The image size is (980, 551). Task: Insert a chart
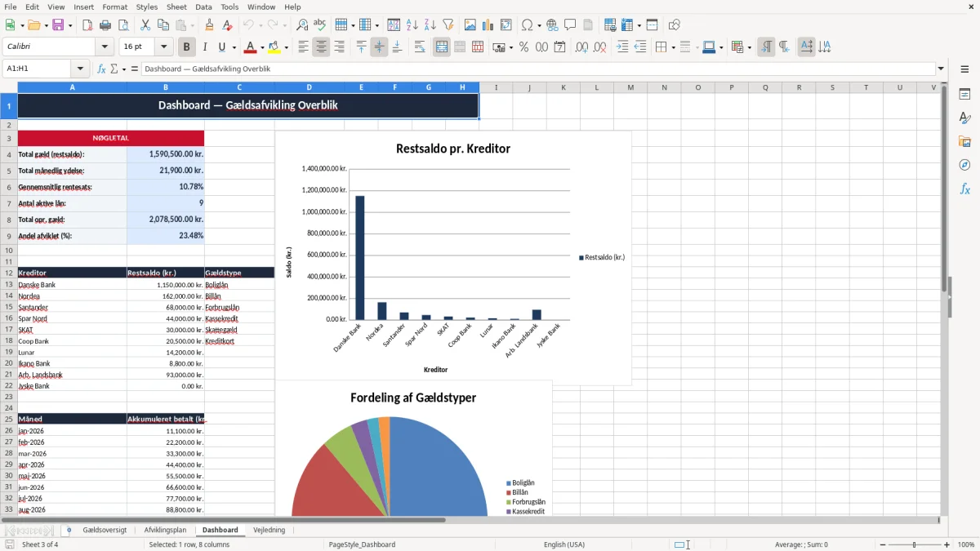coord(488,25)
